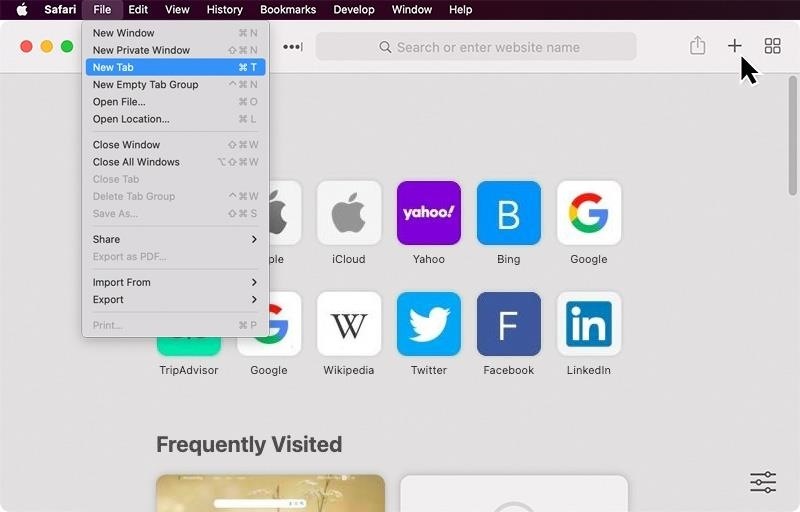Expand the Share submenu
The image size is (800, 512).
(x=174, y=239)
